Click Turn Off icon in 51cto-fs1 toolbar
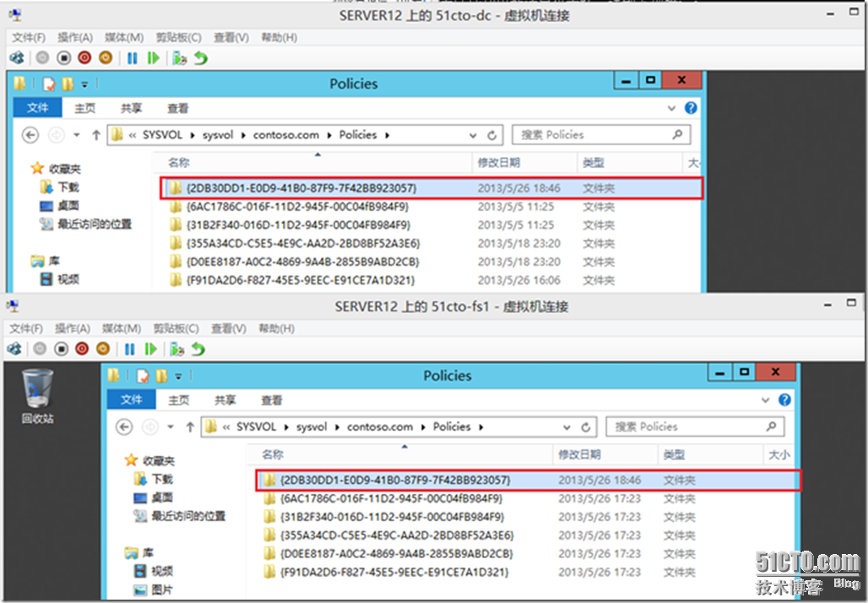The height and width of the screenshot is (603, 868). coord(61,349)
